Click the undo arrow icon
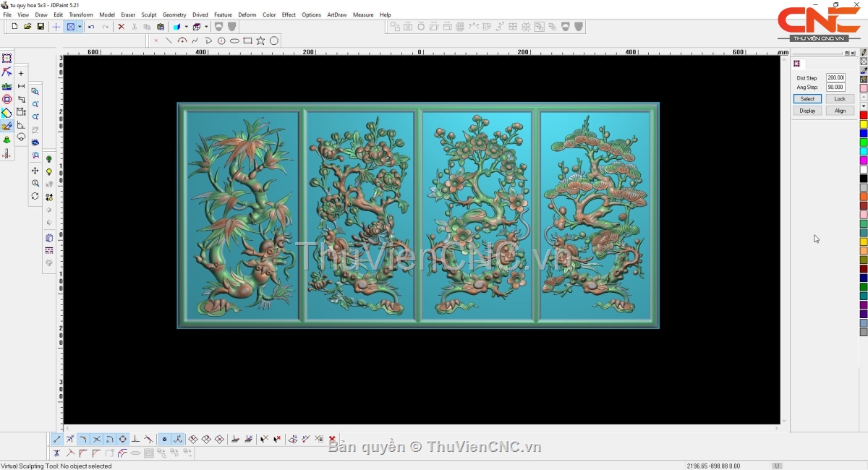868x470 pixels. pyautogui.click(x=91, y=27)
